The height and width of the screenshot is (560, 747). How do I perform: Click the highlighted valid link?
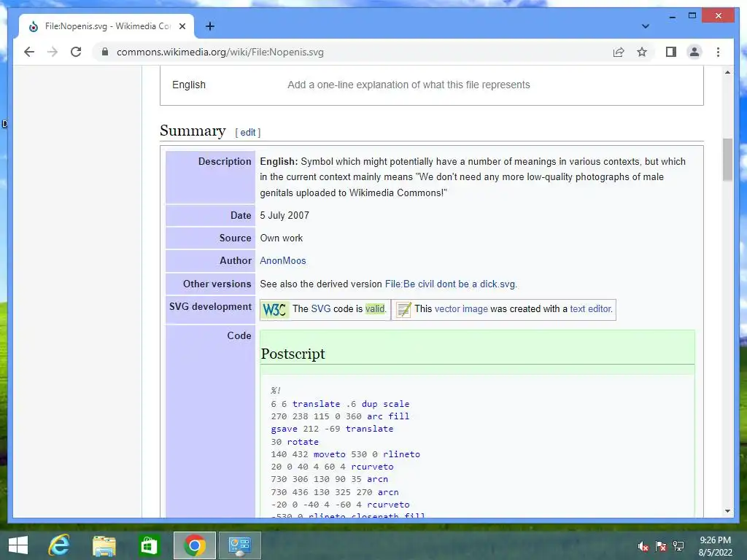pyautogui.click(x=375, y=309)
